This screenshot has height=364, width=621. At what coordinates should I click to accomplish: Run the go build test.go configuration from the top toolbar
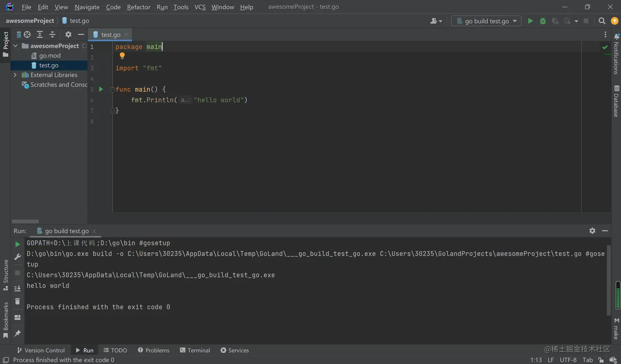(530, 21)
